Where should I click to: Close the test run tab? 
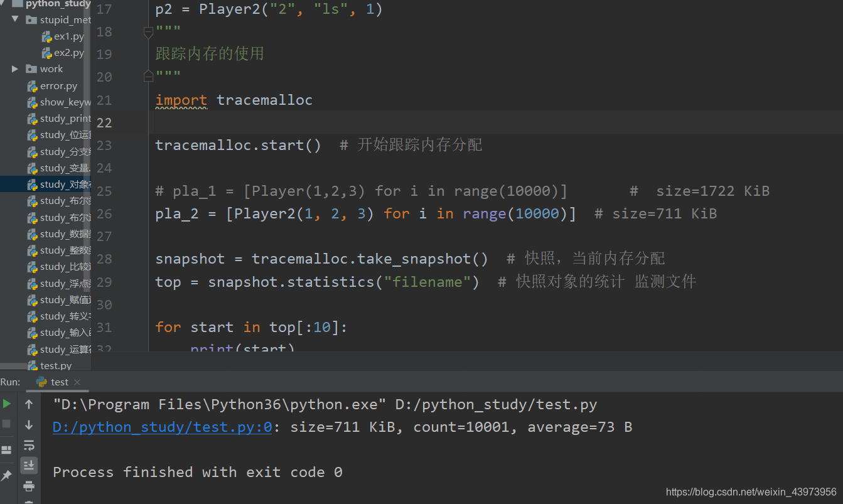(x=77, y=382)
